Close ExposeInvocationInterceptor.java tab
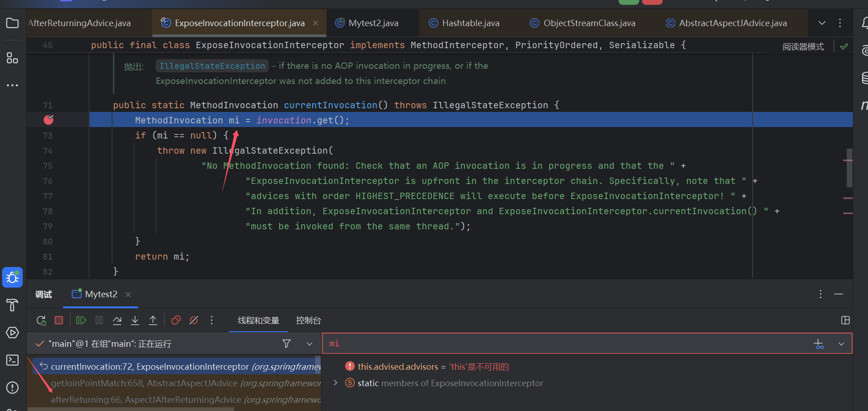Image resolution: width=868 pixels, height=411 pixels. coord(316,23)
